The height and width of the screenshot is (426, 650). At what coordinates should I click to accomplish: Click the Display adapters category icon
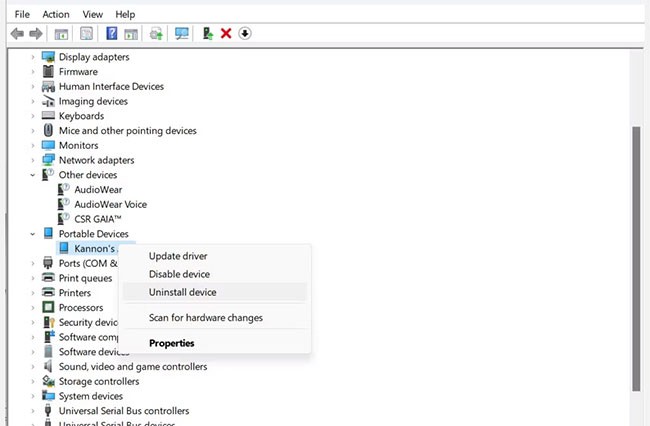coord(48,57)
